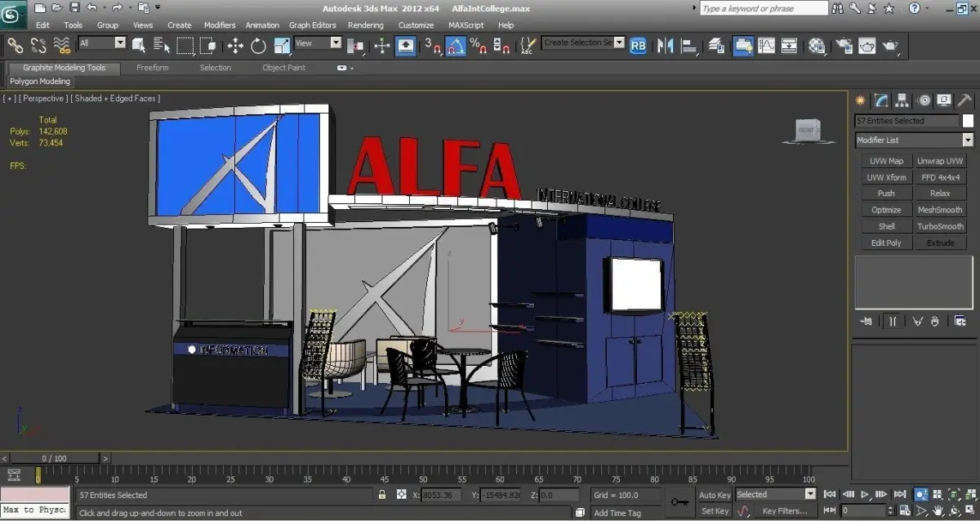Image resolution: width=980 pixels, height=521 pixels.
Task: Apply the UVW Map modifier button
Action: pos(886,161)
